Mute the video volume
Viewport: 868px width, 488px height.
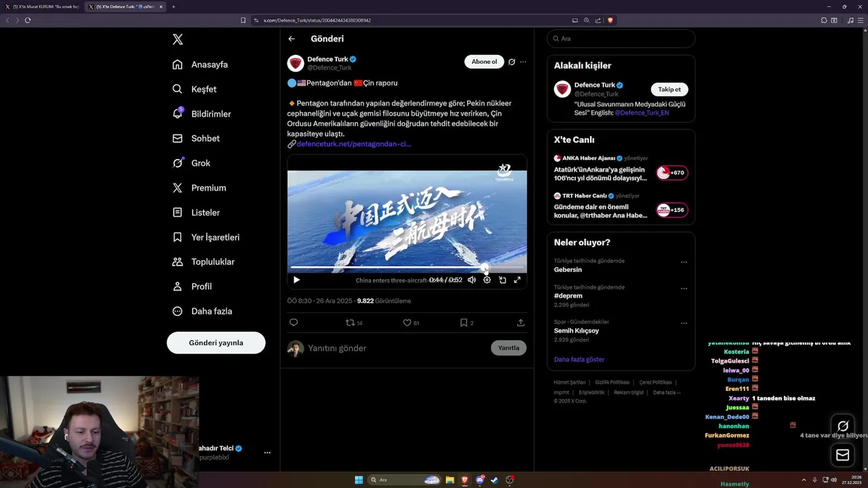tap(472, 280)
